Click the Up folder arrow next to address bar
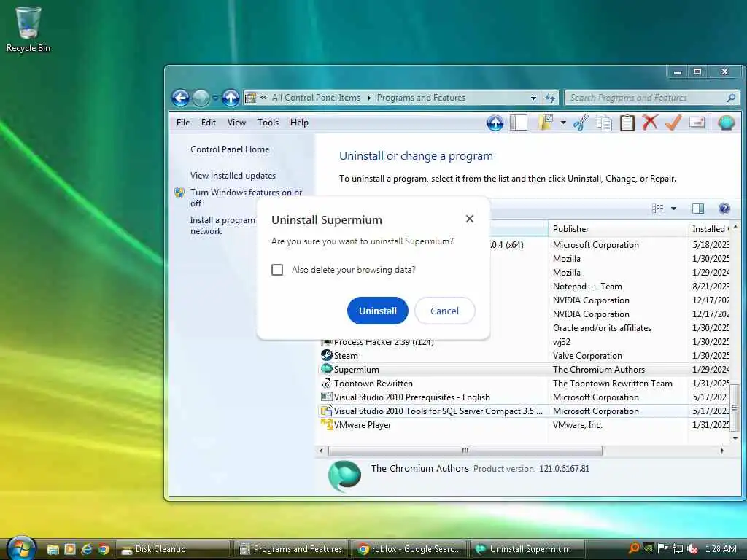Image resolution: width=747 pixels, height=560 pixels. [x=231, y=98]
